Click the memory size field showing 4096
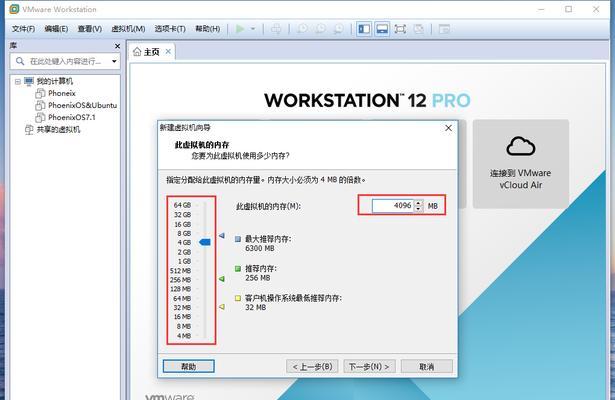 click(x=393, y=205)
